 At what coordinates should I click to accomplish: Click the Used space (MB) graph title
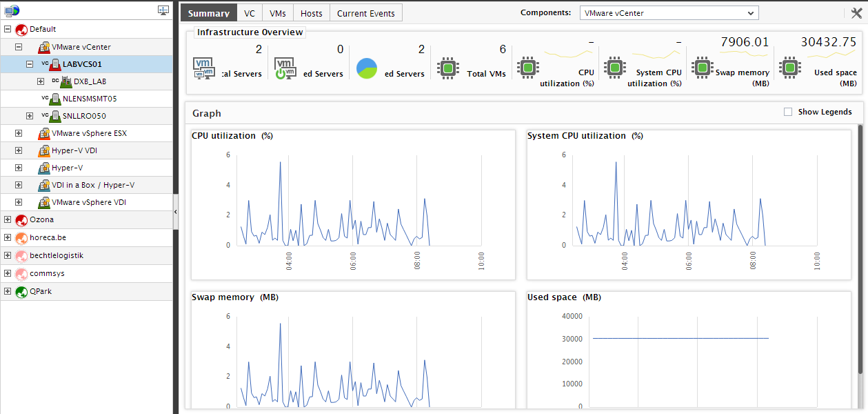tap(564, 297)
